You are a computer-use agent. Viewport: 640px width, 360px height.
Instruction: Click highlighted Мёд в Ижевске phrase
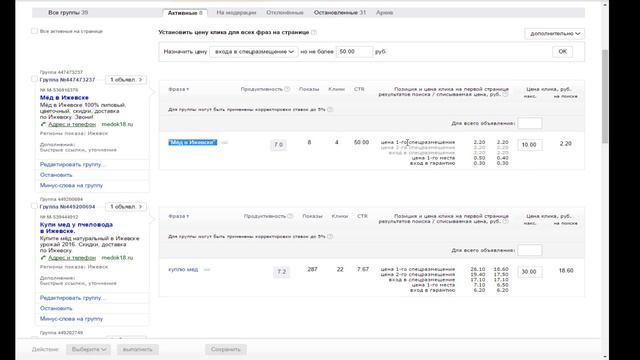point(193,142)
